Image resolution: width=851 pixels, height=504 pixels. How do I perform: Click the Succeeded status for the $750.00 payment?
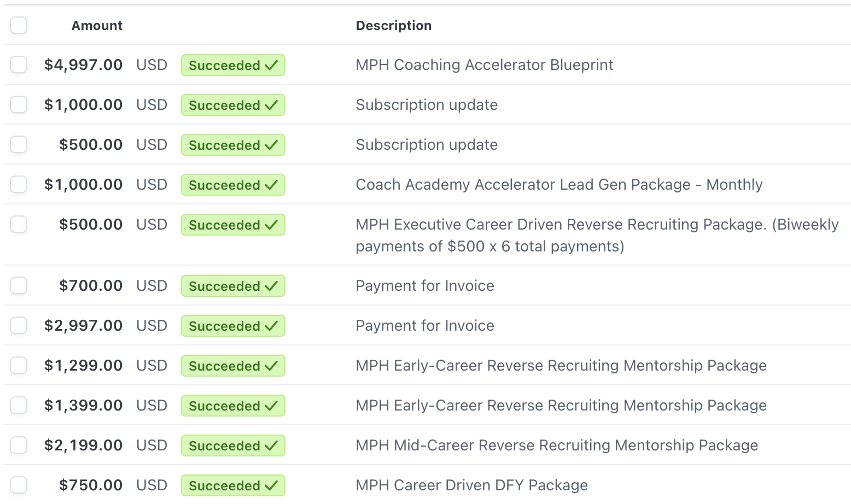click(x=233, y=485)
